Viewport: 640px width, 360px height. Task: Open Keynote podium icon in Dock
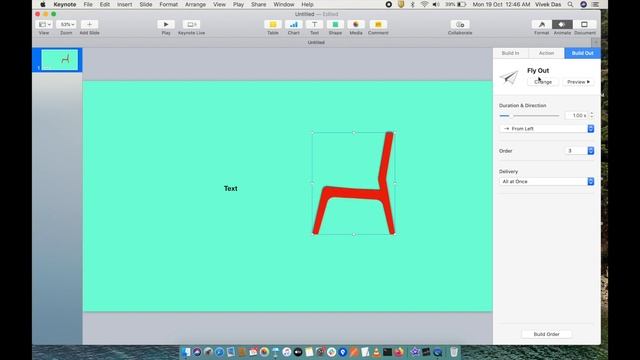(x=276, y=352)
